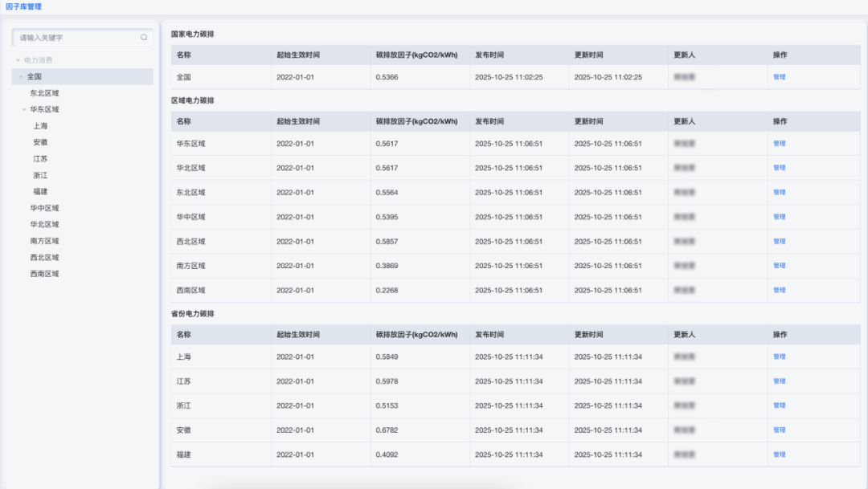Click 管理 link for 上海 table row
This screenshot has height=489, width=868.
tap(779, 357)
